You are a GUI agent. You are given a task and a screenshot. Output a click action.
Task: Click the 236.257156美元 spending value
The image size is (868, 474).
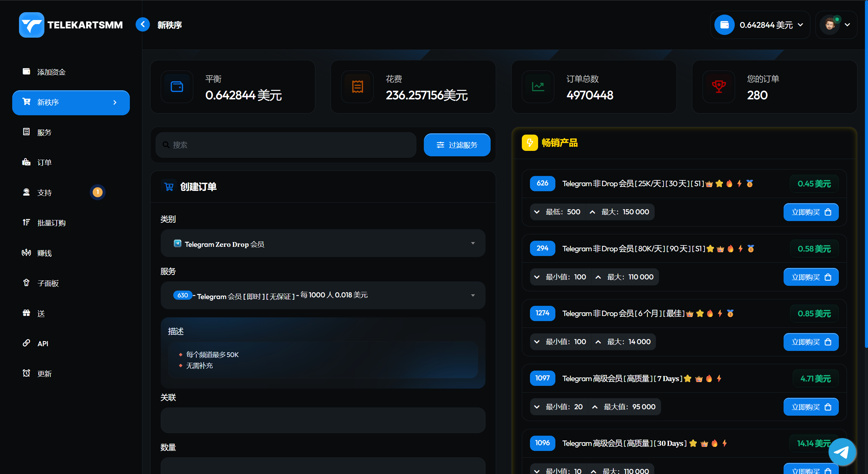[x=427, y=95]
